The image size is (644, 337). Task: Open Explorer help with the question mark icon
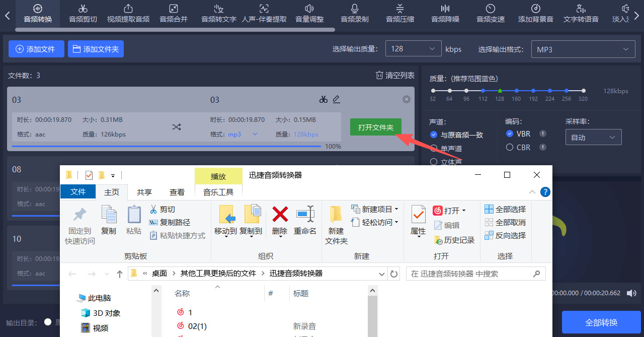tap(545, 192)
